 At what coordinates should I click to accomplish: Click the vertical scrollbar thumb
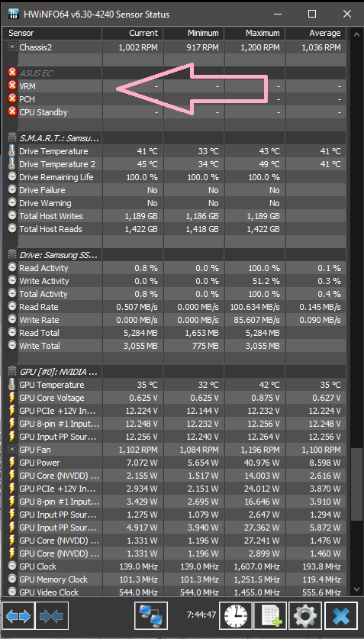[x=356, y=484]
